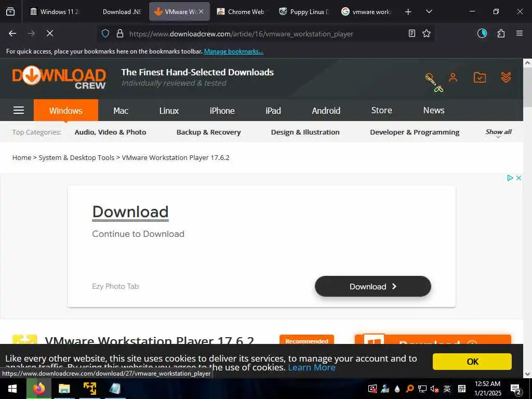
Task: Open the site hamburger menu
Action: tap(19, 110)
